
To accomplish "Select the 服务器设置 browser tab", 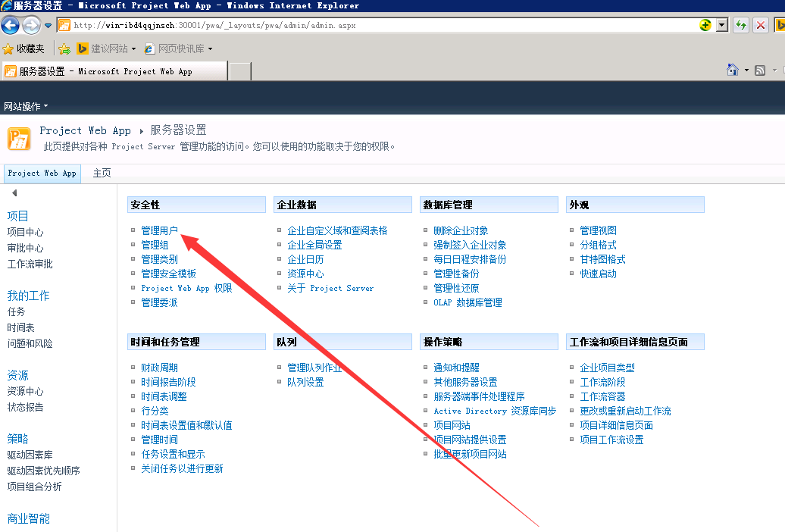I will 114,71.
